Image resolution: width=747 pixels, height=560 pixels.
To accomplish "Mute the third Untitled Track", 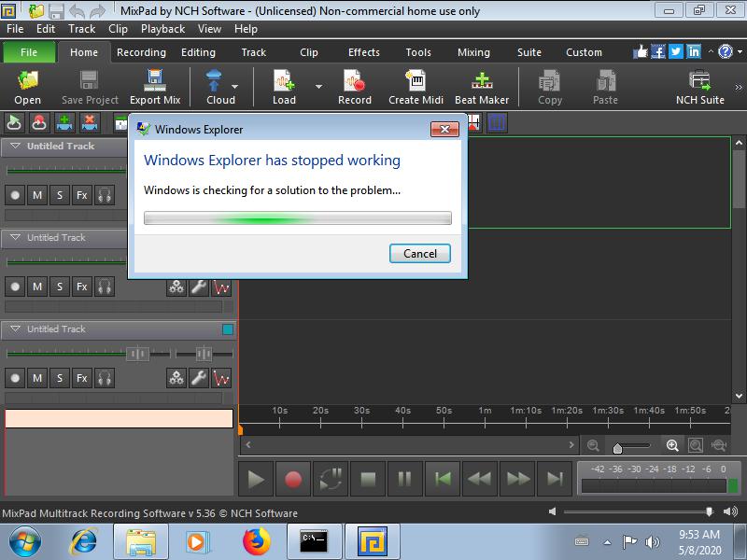I will [37, 378].
